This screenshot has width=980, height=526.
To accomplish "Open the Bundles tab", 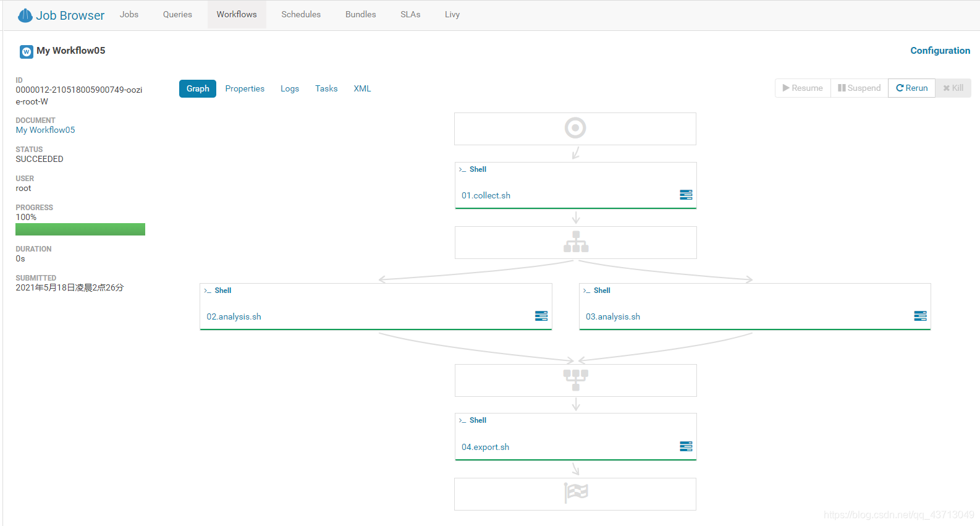I will 361,14.
